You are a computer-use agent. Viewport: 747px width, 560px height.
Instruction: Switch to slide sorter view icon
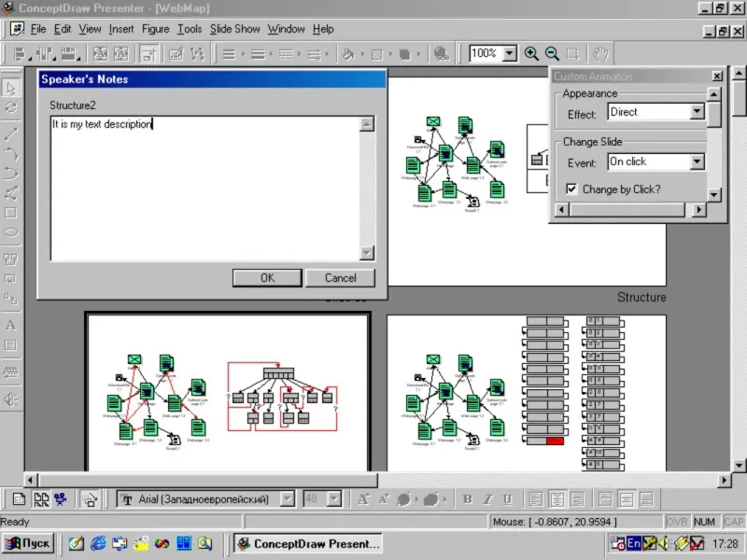40,499
